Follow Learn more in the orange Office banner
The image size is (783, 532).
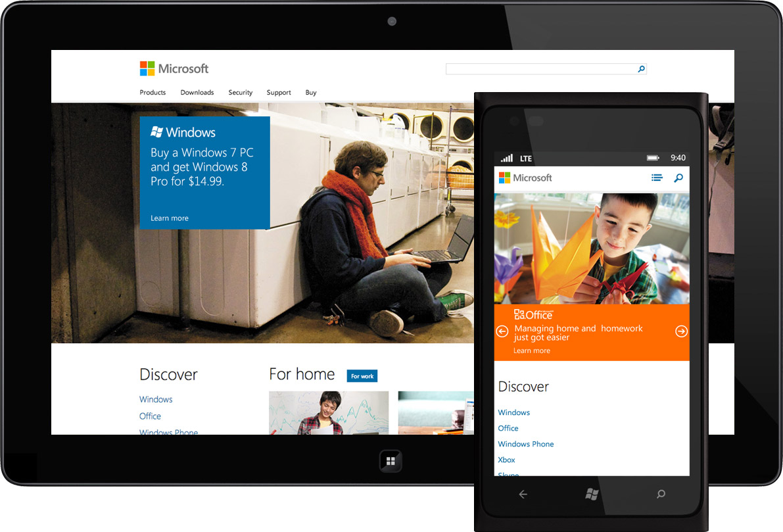tap(532, 351)
